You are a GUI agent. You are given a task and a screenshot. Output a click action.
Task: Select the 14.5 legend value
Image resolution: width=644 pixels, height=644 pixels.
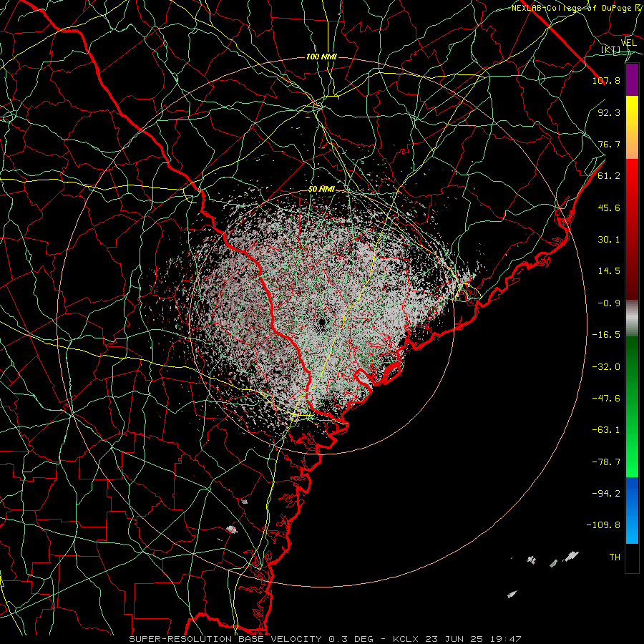(609, 271)
